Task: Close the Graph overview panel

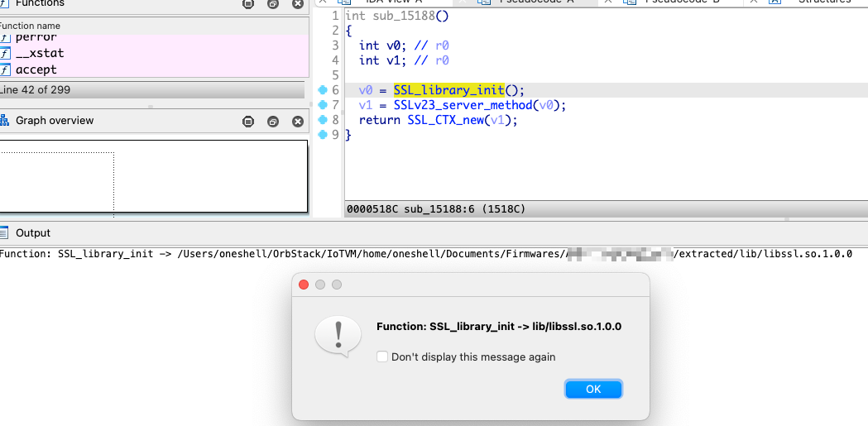Action: click(298, 121)
